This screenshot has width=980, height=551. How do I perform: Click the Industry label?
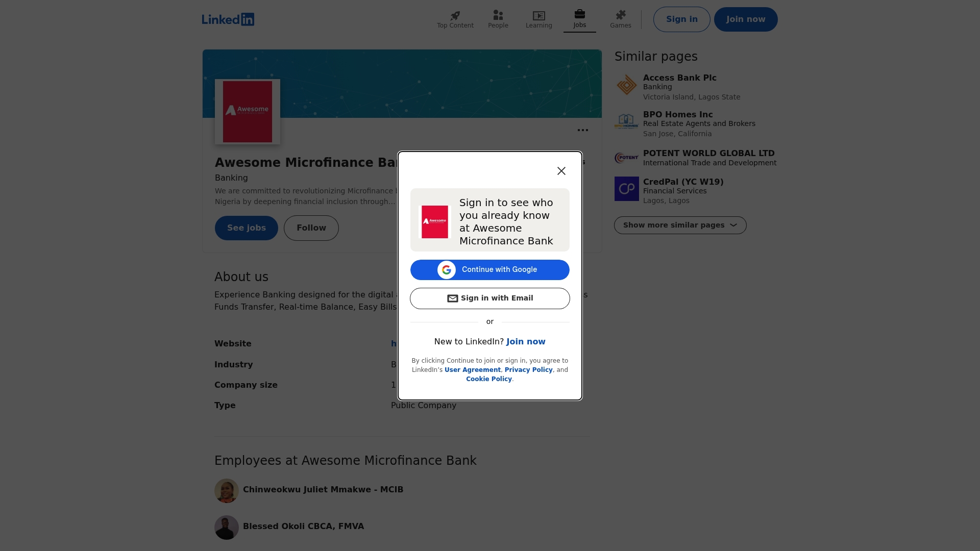click(234, 365)
